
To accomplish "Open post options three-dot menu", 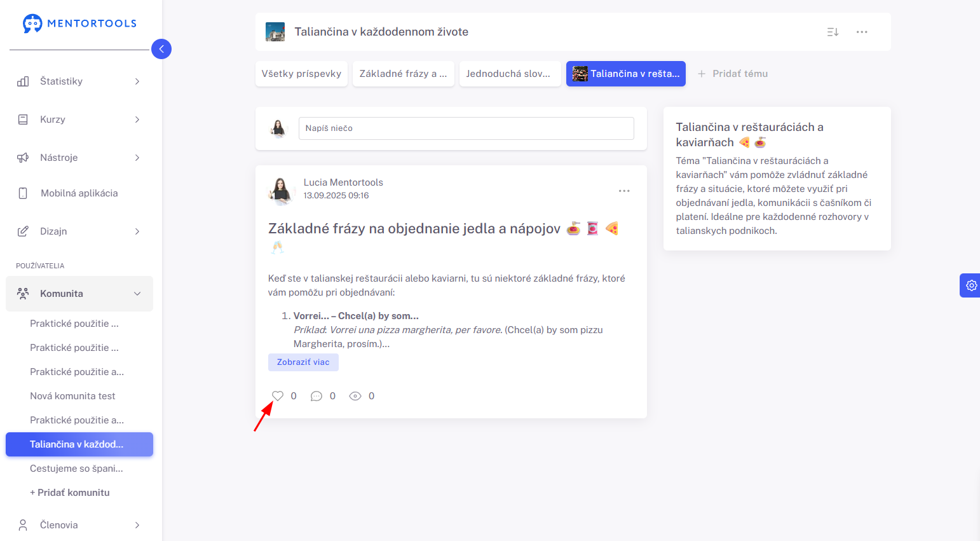I will coord(624,191).
